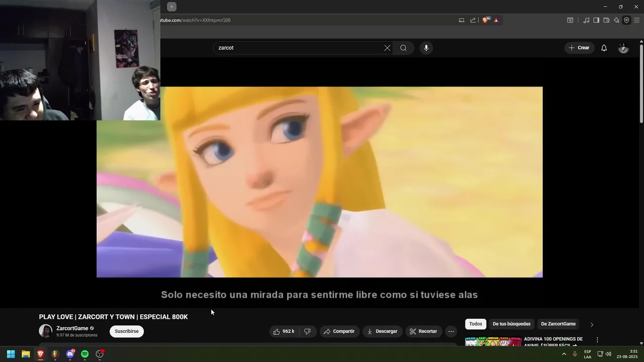Dislike the video with thumbs down
This screenshot has width=644, height=362.
307,331
